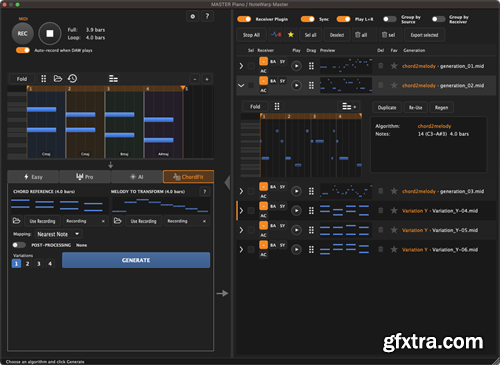Favorite Variation_Y-04.mid with its star
The width and height of the screenshot is (500, 365).
click(x=394, y=210)
